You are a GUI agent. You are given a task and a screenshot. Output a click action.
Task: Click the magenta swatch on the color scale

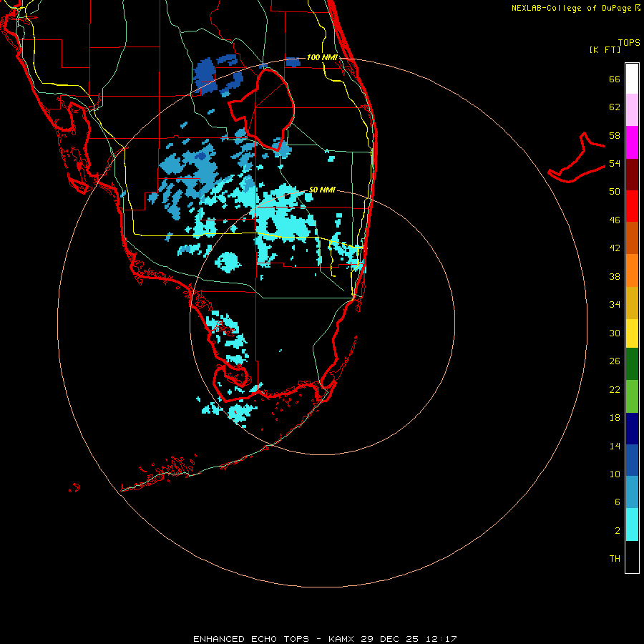(x=632, y=142)
